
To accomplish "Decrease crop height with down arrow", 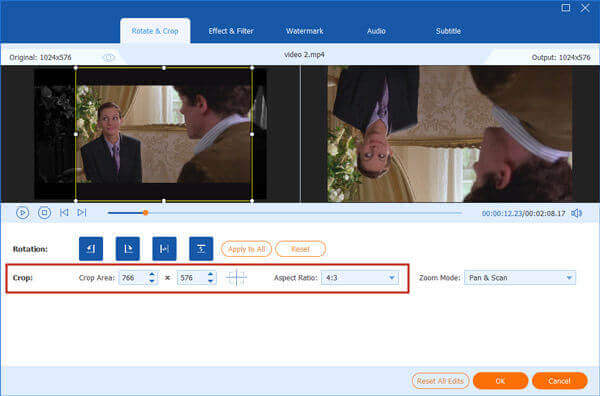I will (x=210, y=281).
